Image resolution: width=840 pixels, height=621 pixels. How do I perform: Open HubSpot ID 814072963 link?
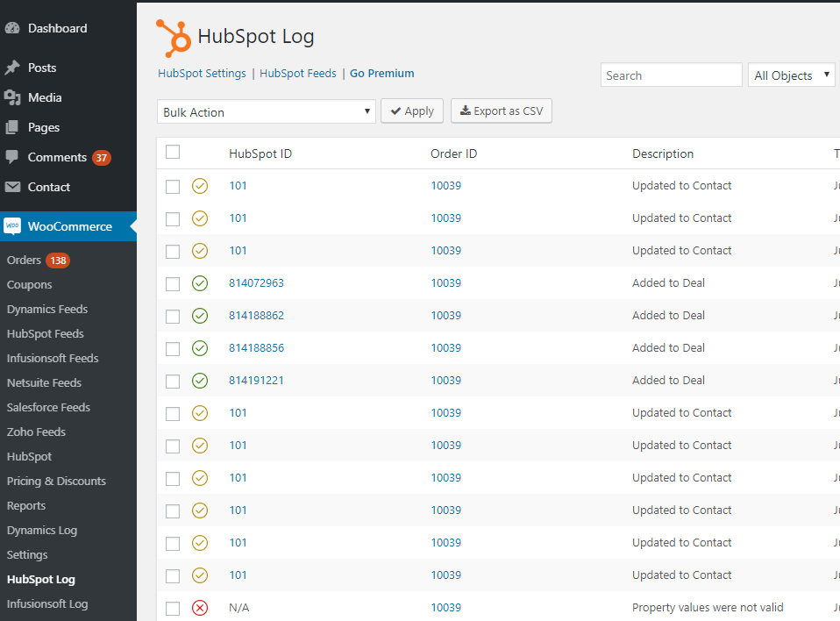[x=256, y=283]
